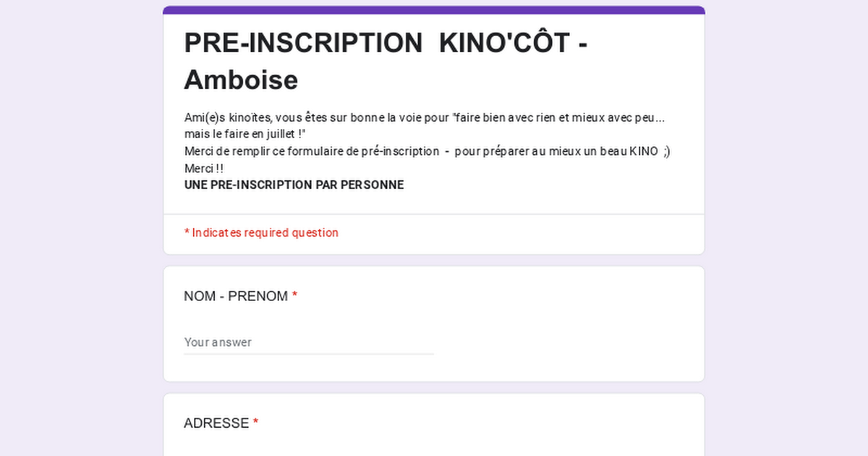
Task: Click the "mais le faire en juillet" line
Action: click(245, 134)
